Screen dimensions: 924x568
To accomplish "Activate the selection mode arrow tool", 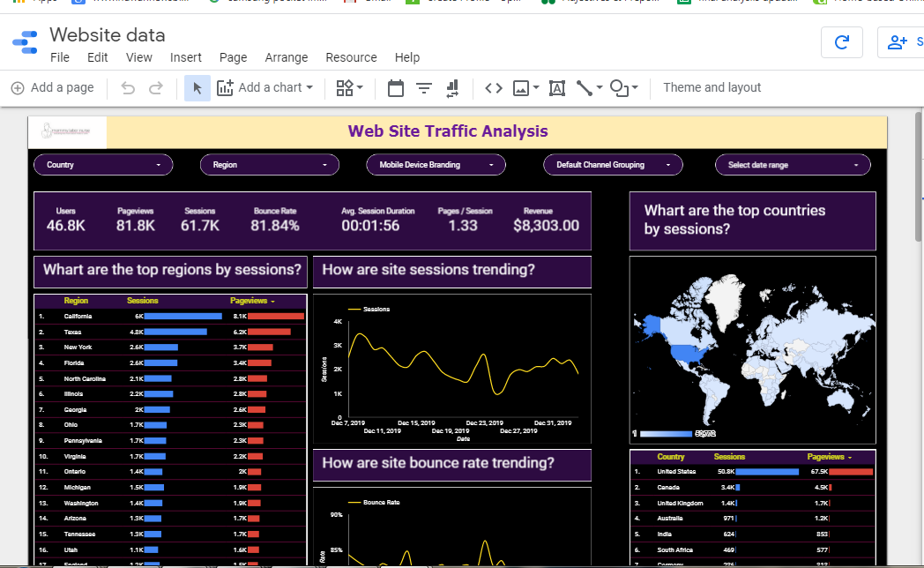I will point(197,87).
